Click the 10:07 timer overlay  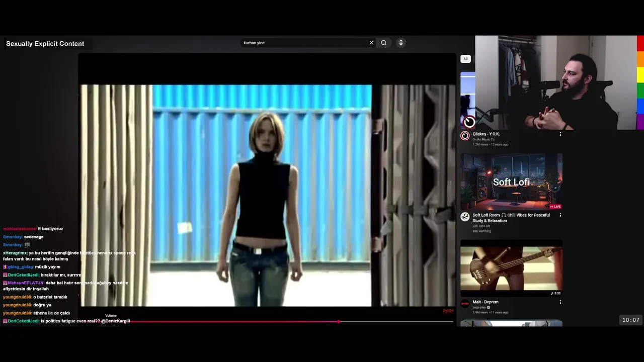click(631, 320)
